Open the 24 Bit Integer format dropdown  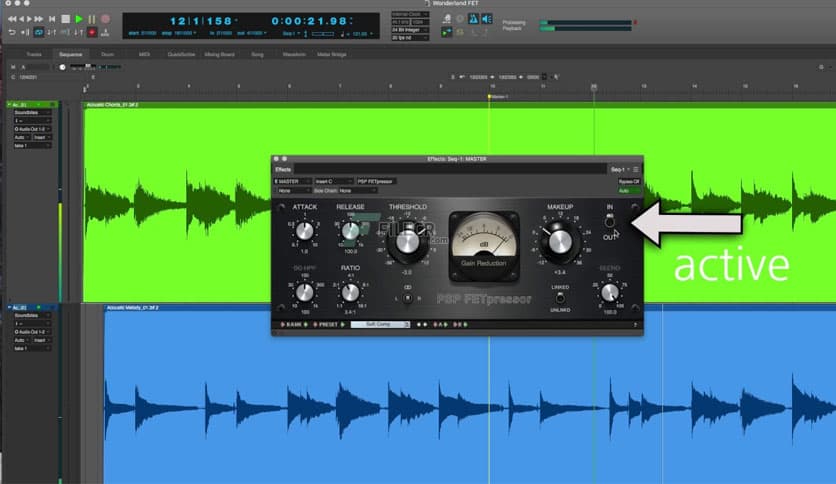(410, 30)
